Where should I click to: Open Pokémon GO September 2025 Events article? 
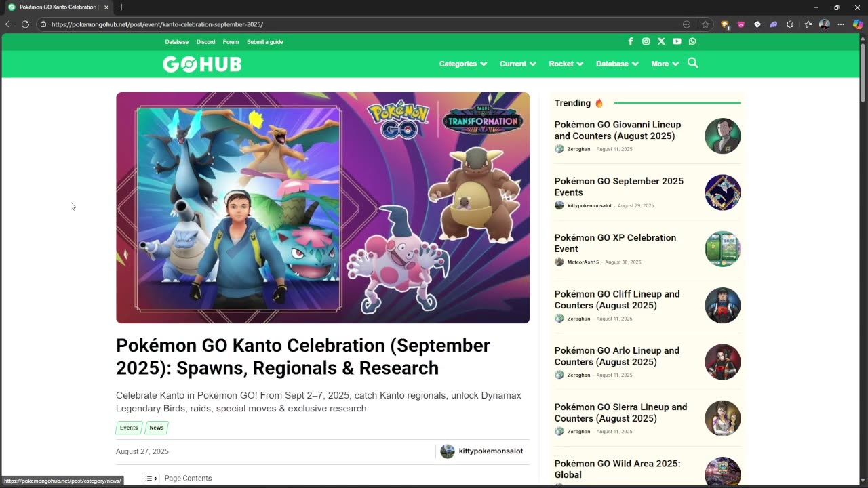click(619, 186)
